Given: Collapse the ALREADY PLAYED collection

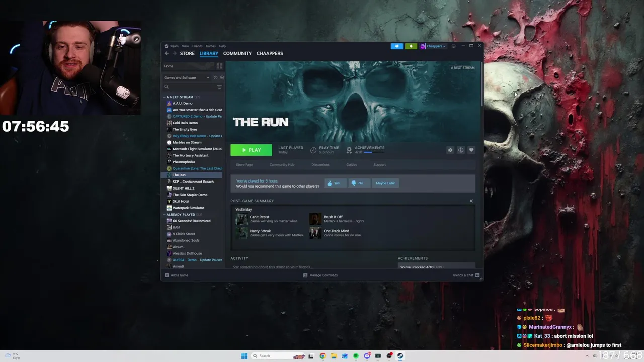Looking at the screenshot, I should point(164,215).
